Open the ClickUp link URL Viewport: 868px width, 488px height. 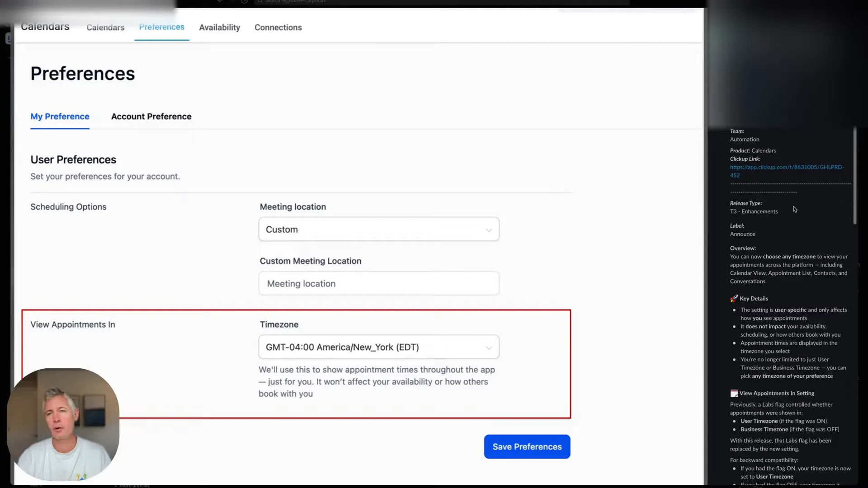click(787, 171)
